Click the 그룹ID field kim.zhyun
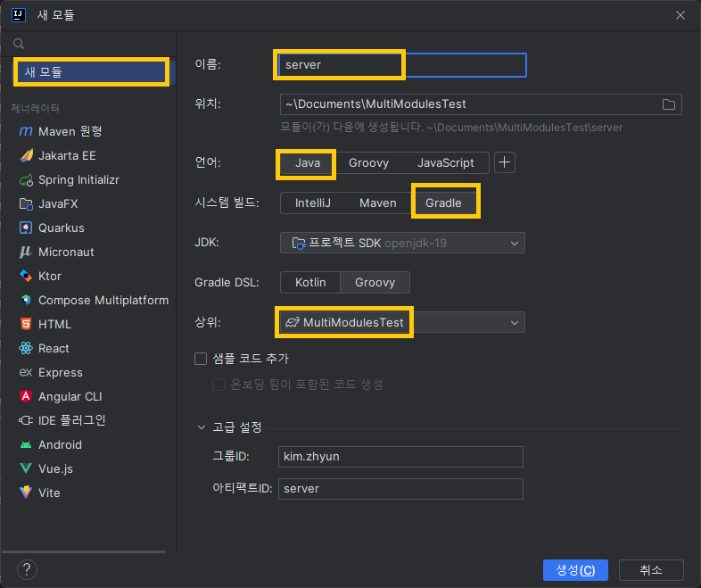Viewport: 701px width, 588px height. 400,457
